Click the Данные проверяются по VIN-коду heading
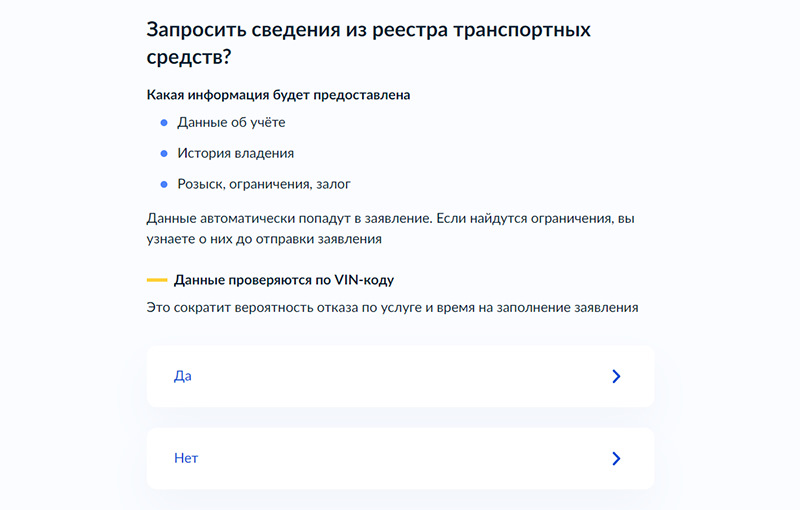The height and width of the screenshot is (510, 800). 284,280
